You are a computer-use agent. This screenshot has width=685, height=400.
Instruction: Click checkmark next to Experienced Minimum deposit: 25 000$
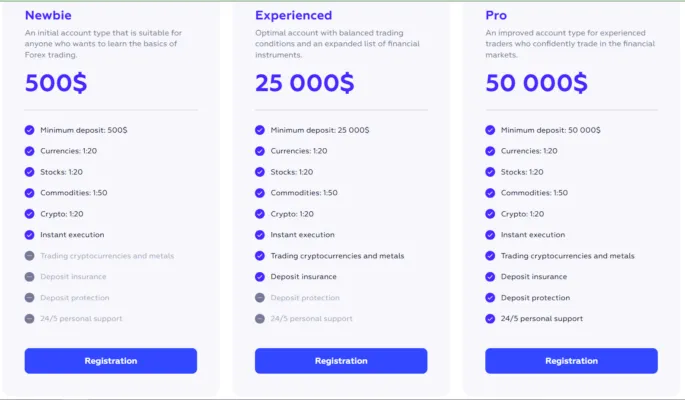[x=260, y=130]
